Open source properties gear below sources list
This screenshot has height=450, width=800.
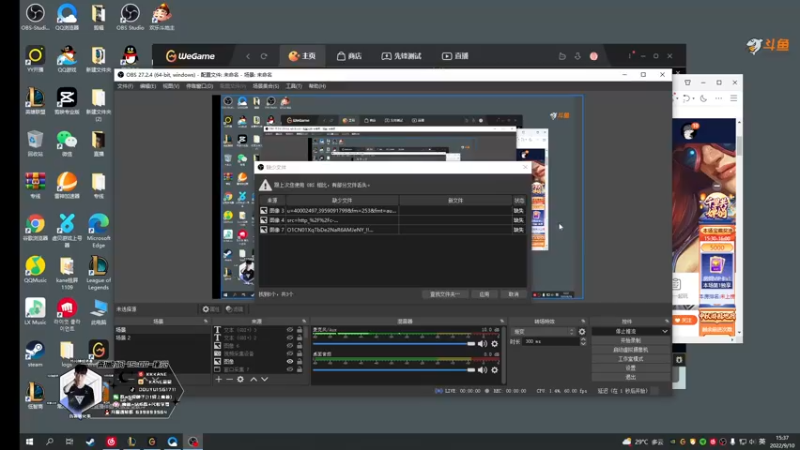(x=240, y=379)
